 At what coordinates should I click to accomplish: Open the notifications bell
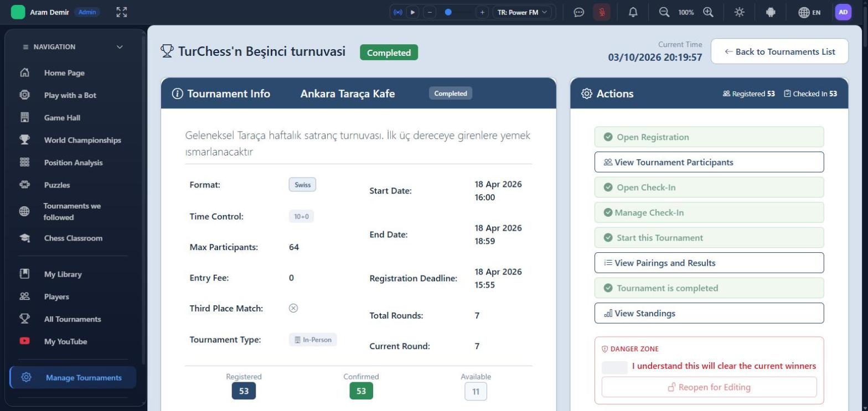pos(633,12)
